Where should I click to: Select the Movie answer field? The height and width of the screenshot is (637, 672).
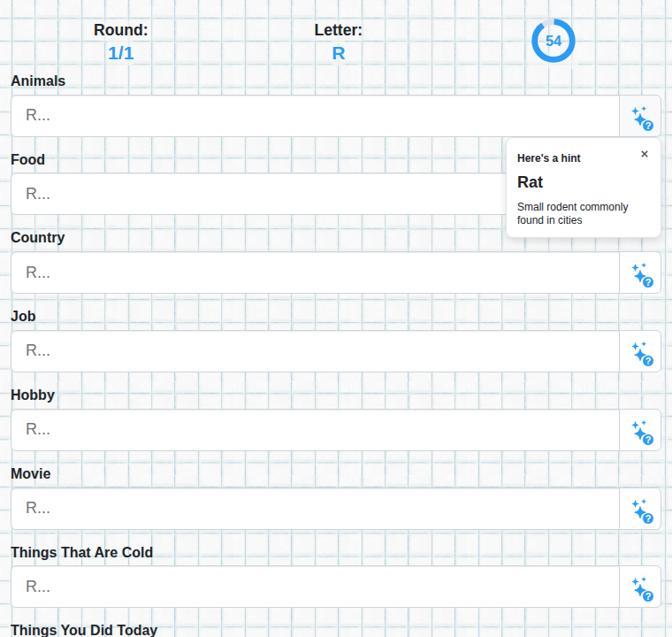315,509
